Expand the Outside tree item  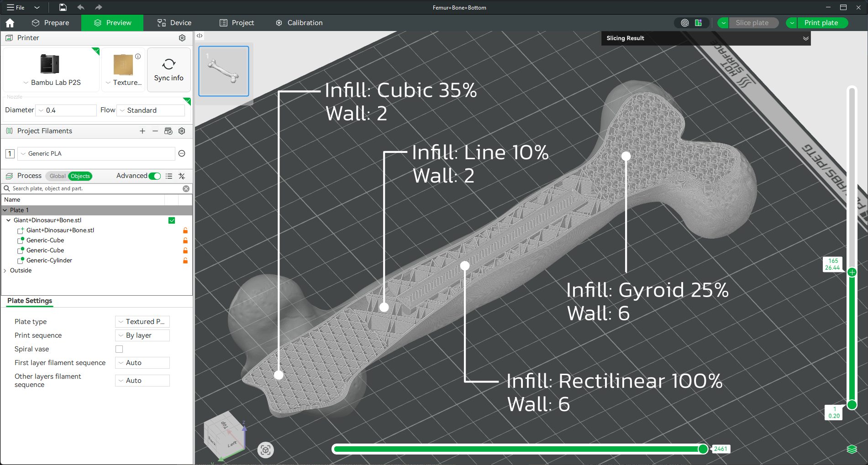[x=5, y=271]
